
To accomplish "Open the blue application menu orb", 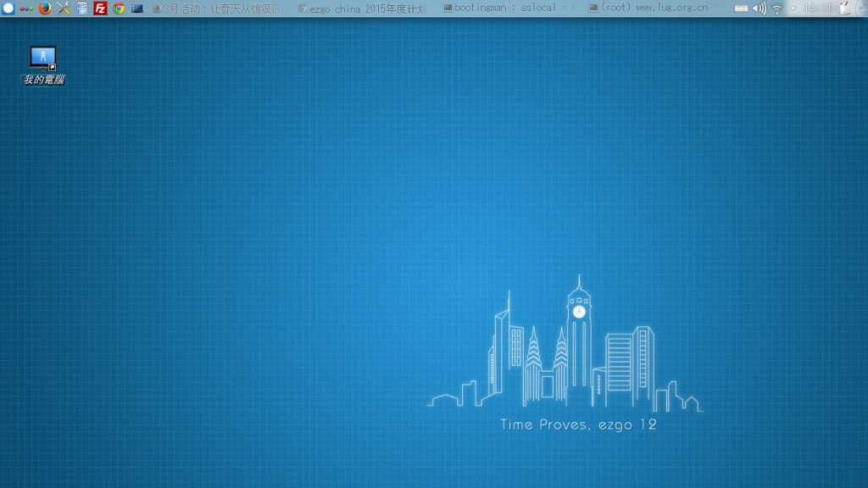I will 8,8.
